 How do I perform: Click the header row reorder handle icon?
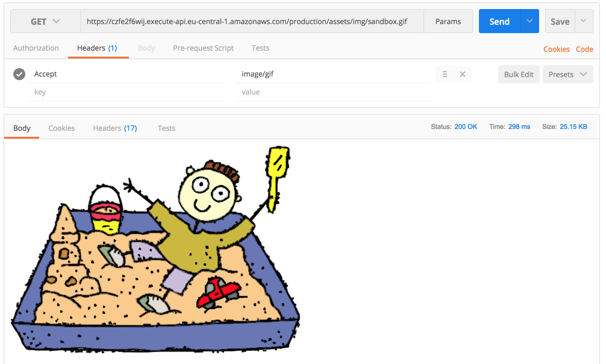tap(445, 74)
